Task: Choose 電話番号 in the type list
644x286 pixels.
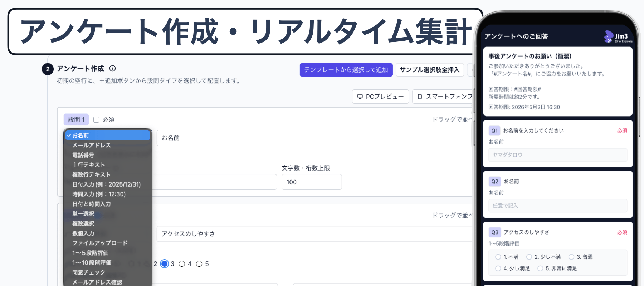Action: pyautogui.click(x=108, y=155)
